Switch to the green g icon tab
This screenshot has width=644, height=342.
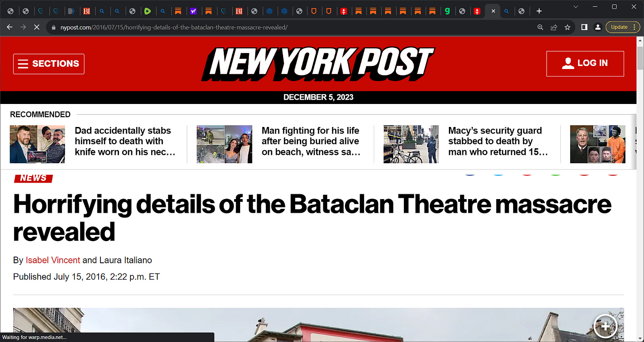click(x=447, y=11)
